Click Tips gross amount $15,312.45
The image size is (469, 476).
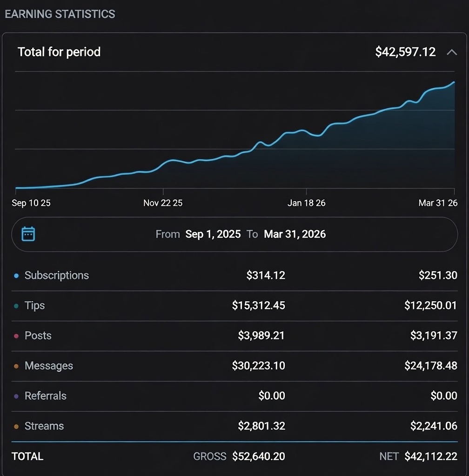(258, 305)
